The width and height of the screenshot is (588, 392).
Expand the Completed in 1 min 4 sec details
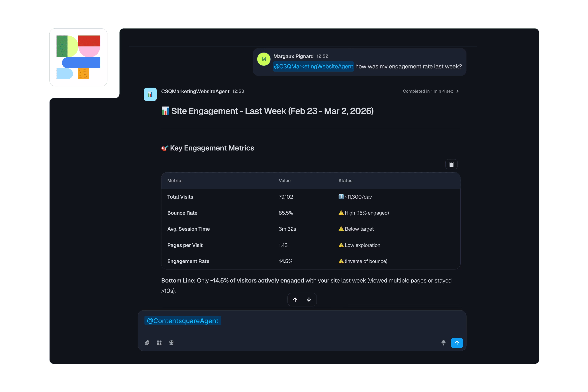(x=430, y=91)
